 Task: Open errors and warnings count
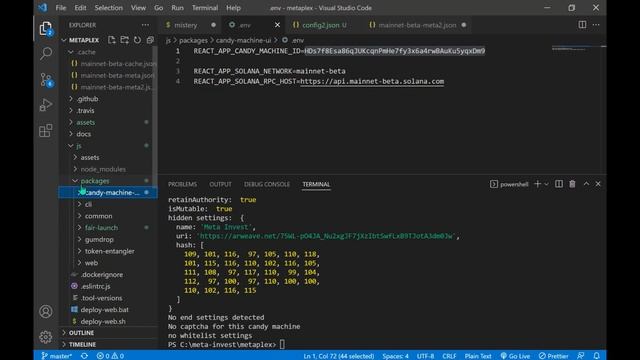click(x=110, y=356)
